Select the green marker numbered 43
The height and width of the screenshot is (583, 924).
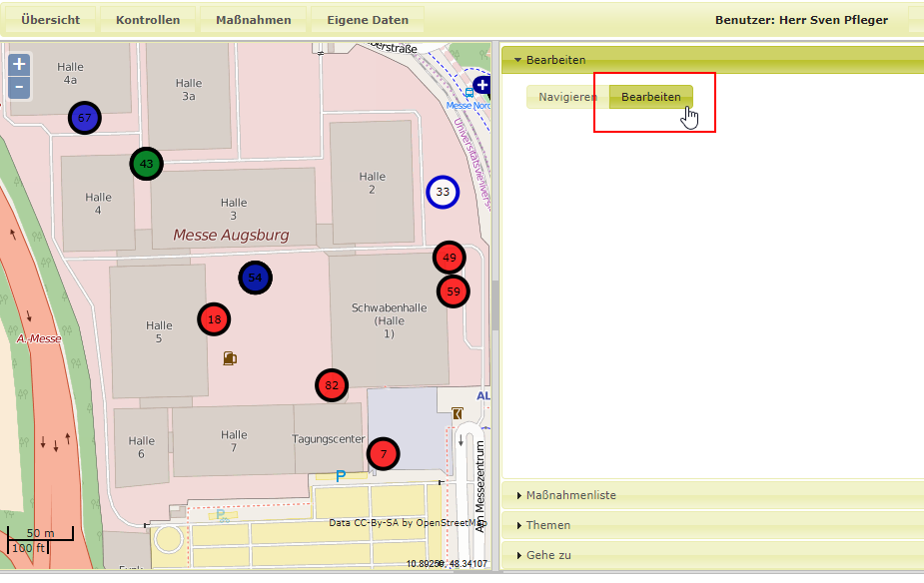click(146, 164)
